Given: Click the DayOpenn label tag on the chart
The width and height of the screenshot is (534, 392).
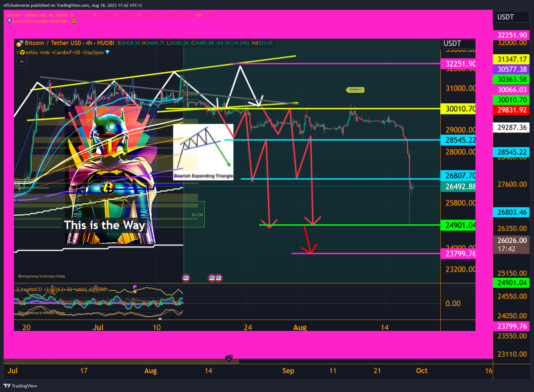Looking at the screenshot, I should (355, 89).
